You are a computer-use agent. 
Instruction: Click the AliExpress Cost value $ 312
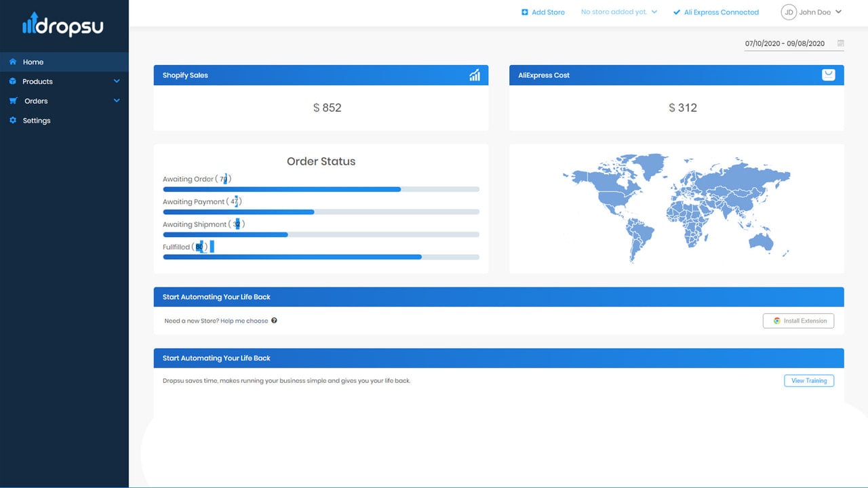pos(683,108)
